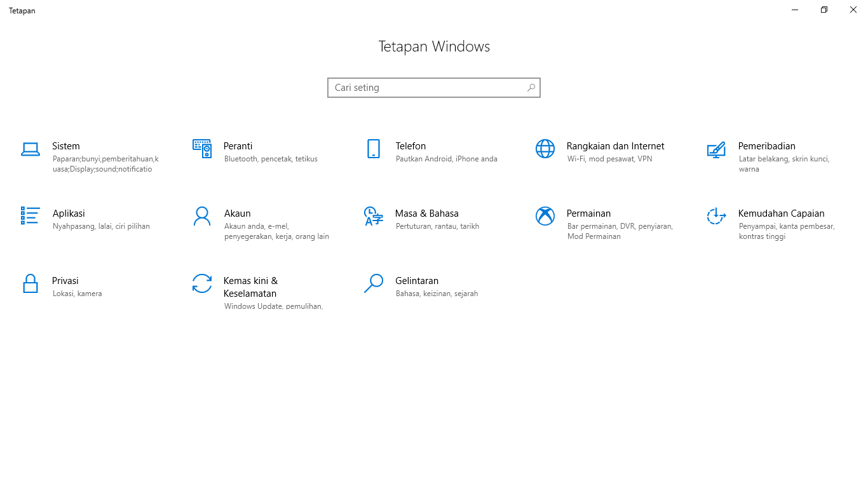Open Kemas kini & Keselamatan title
Screen dimensions: 868x488
251,287
